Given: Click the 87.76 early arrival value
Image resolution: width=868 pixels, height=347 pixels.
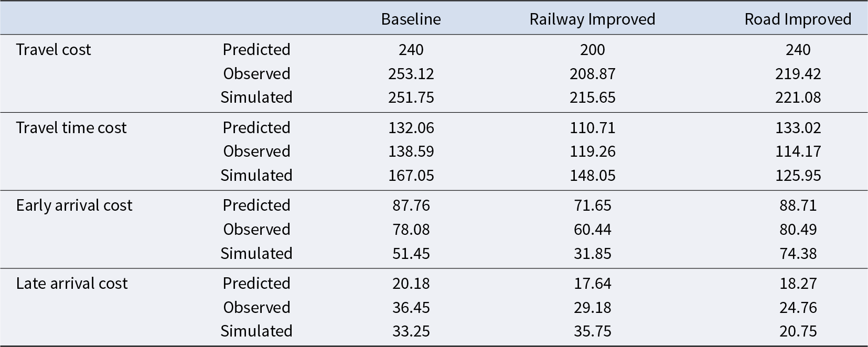Looking at the screenshot, I should [411, 205].
